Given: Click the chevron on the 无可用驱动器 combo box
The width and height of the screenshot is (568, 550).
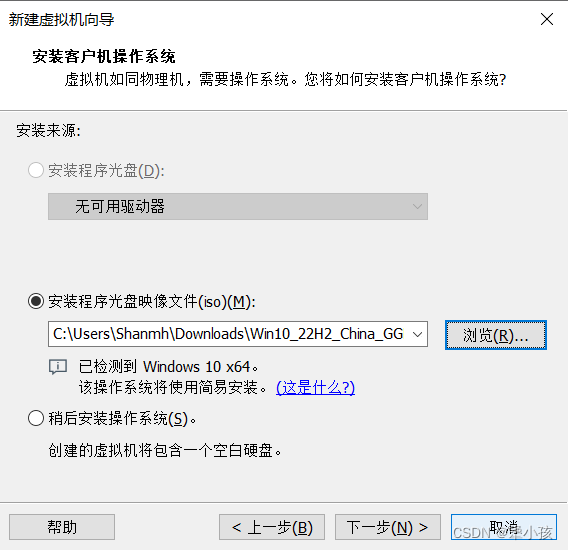Looking at the screenshot, I should [417, 207].
